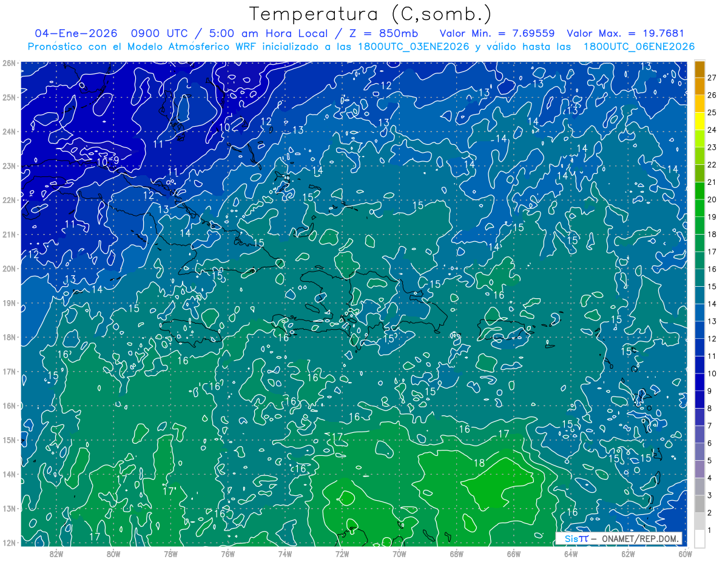Click the validity stamp "1800UTC_06ENE2026"

click(639, 46)
